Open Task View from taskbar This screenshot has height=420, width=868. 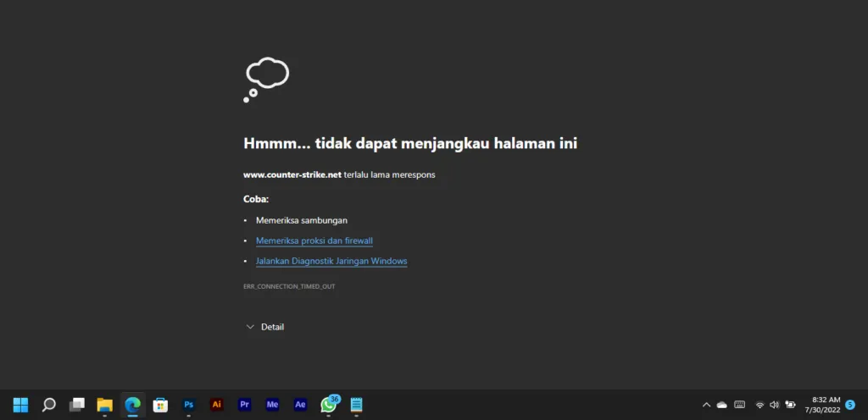tap(77, 405)
